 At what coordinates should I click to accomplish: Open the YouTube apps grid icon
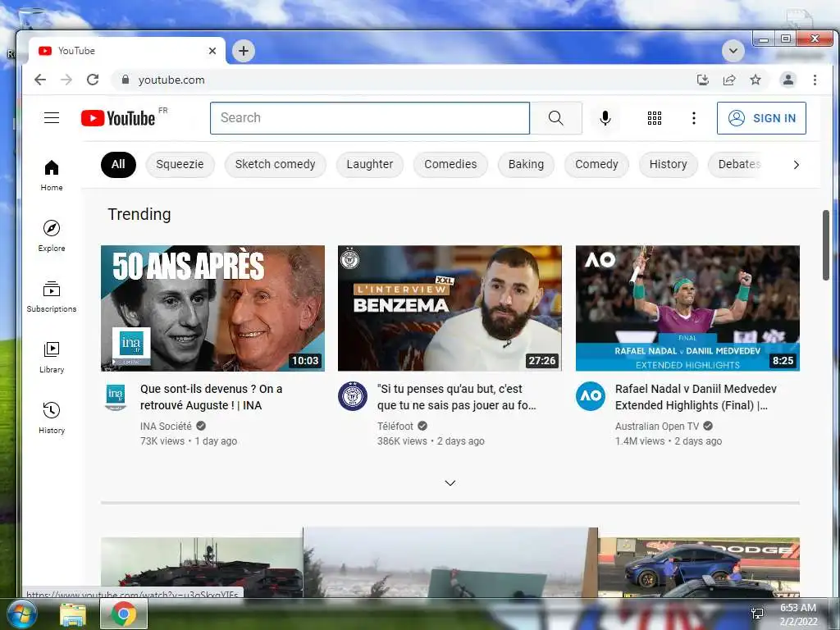[654, 118]
